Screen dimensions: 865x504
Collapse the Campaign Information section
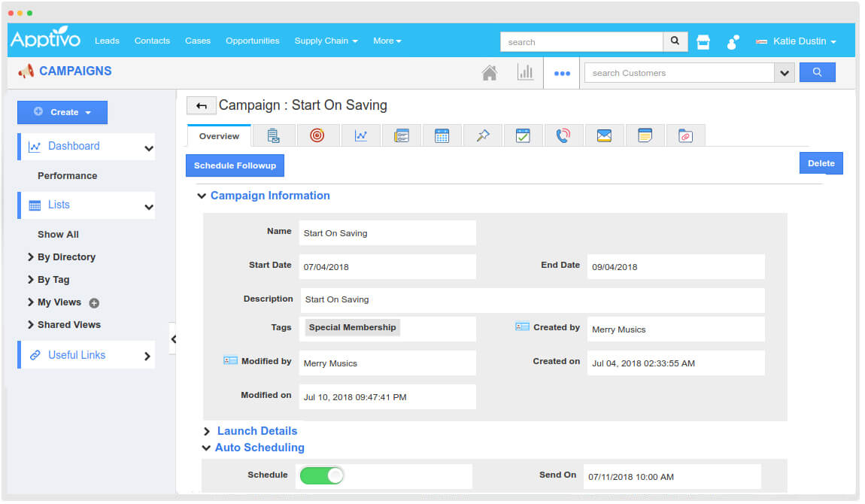[x=202, y=195]
